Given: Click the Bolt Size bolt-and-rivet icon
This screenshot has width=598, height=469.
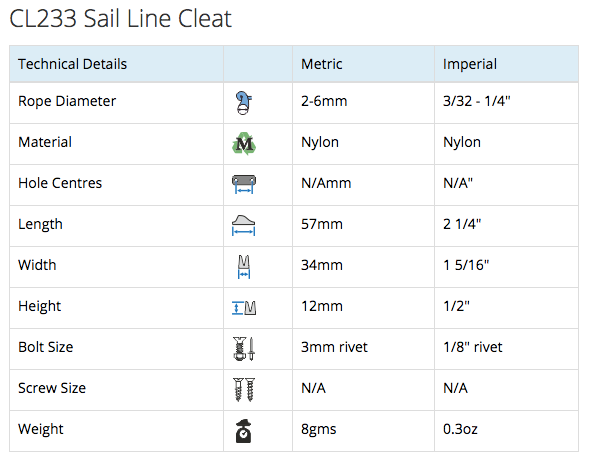Looking at the screenshot, I should tap(244, 349).
